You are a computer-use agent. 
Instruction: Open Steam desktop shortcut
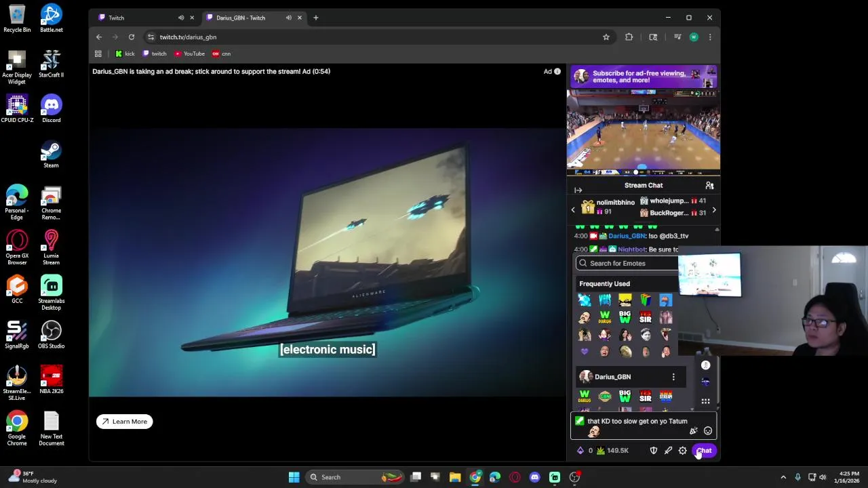pos(51,154)
